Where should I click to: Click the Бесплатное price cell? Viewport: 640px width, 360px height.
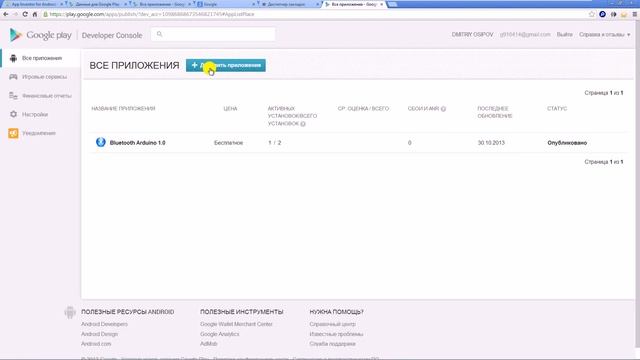[x=229, y=143]
